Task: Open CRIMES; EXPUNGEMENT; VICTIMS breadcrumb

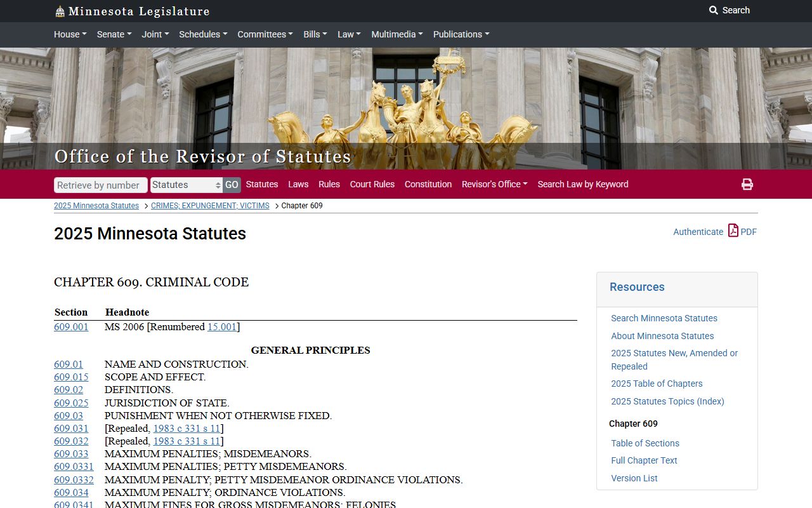Action: [x=210, y=206]
